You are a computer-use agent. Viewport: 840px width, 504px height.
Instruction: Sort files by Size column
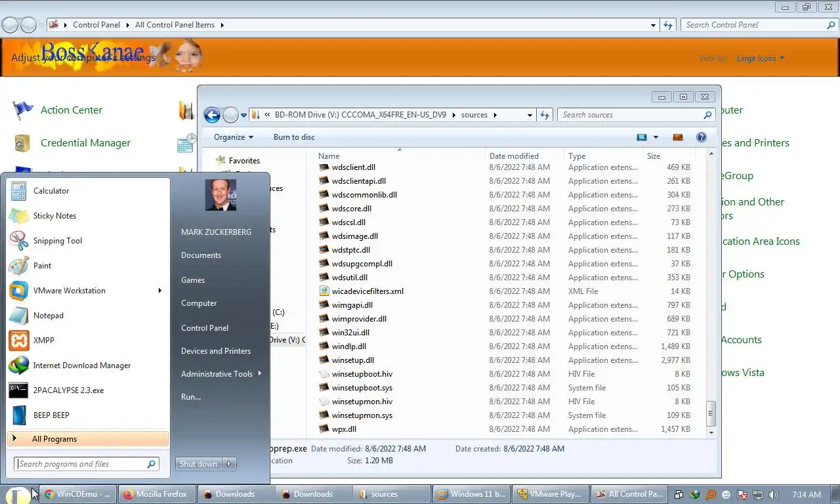(668, 156)
